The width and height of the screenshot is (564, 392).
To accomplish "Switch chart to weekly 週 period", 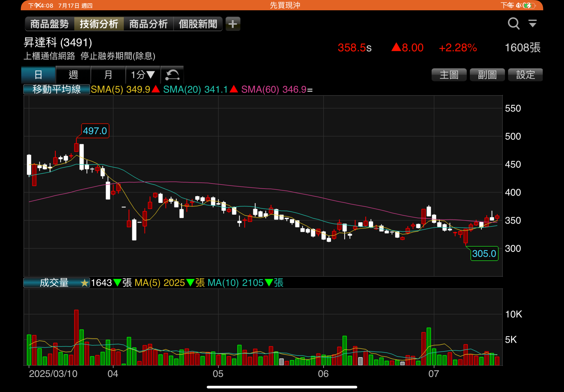I will (x=73, y=75).
